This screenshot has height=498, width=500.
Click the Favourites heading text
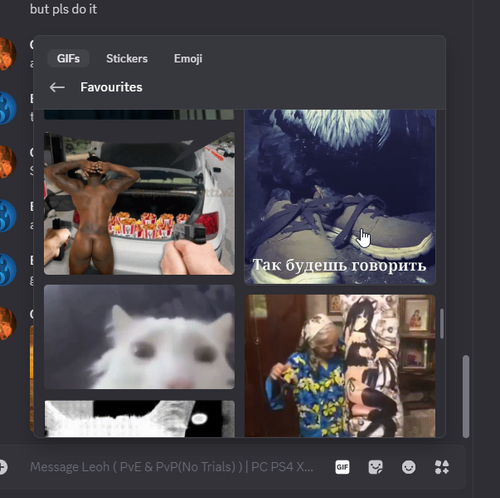click(111, 87)
